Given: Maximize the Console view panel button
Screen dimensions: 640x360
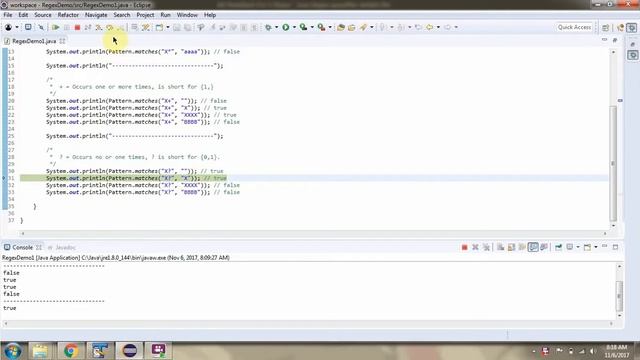Looking at the screenshot, I should tap(616, 247).
